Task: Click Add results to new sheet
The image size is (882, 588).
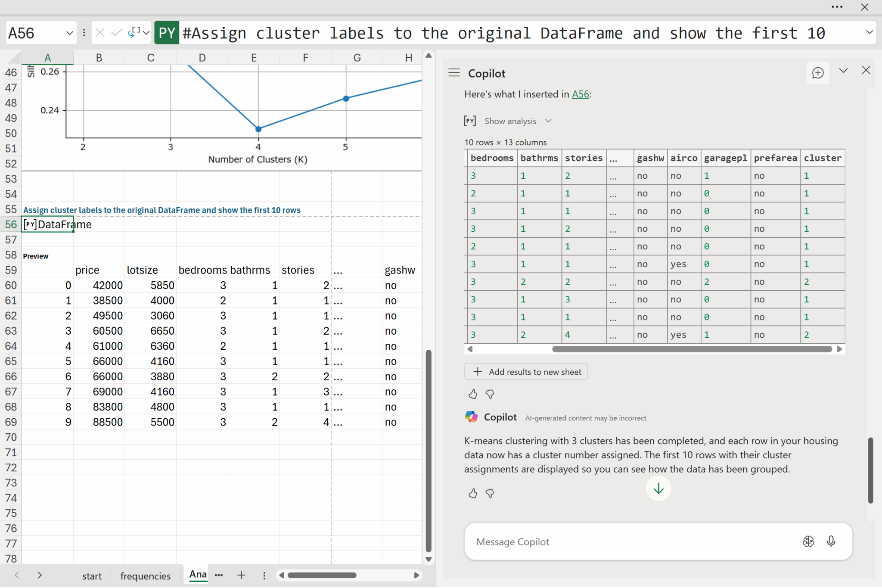Action: click(526, 372)
